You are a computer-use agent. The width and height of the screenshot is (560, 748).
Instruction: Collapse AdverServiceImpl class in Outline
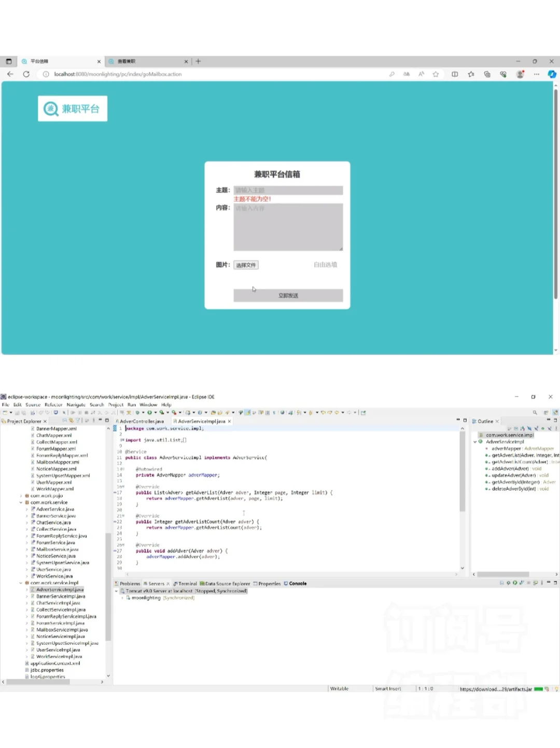coord(475,442)
